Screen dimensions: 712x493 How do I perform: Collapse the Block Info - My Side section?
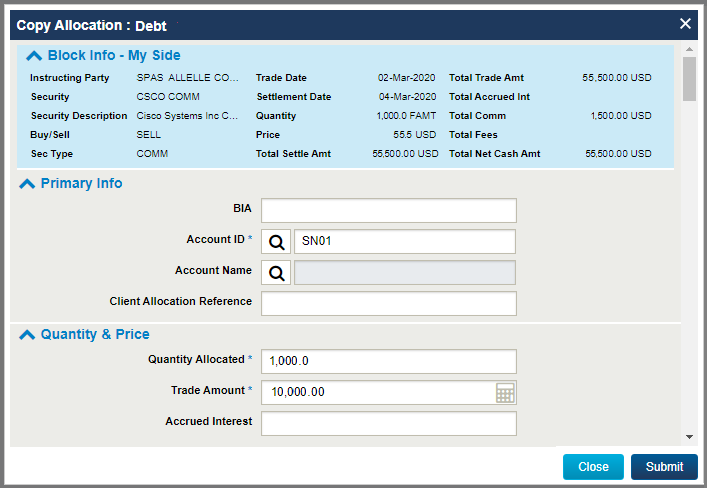(34, 56)
